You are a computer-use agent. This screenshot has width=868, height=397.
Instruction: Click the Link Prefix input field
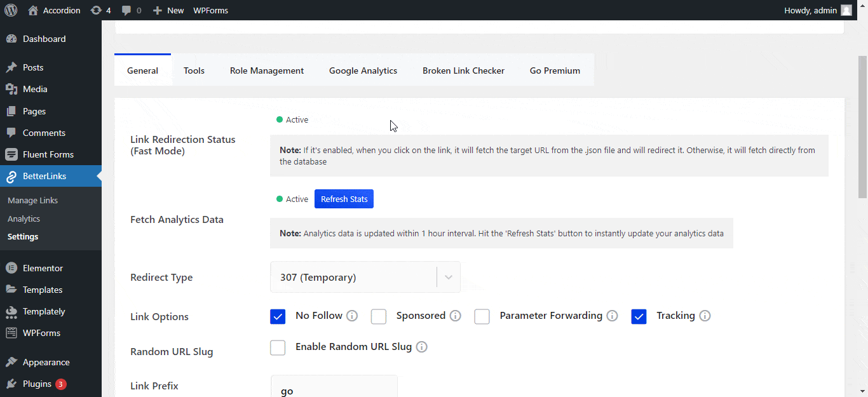pyautogui.click(x=334, y=386)
